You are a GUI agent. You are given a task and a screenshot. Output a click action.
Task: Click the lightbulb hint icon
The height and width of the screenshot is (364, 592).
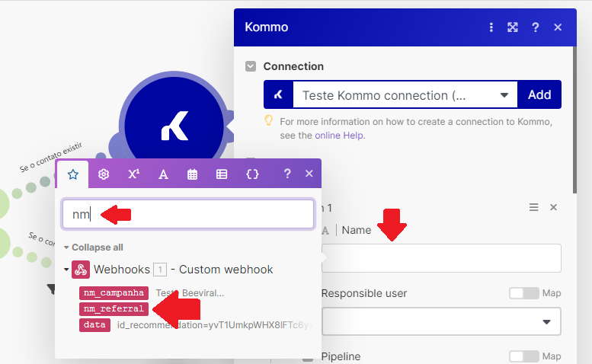(268, 121)
